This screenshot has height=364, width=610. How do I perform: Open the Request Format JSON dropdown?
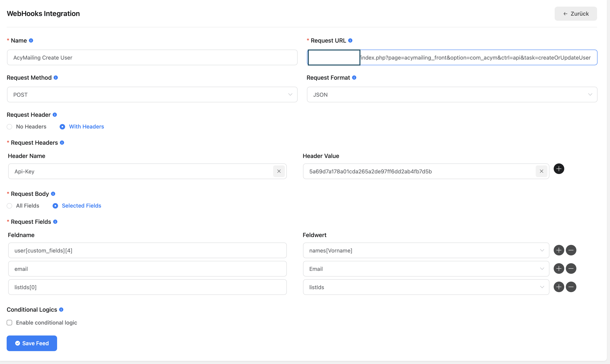[x=452, y=95]
